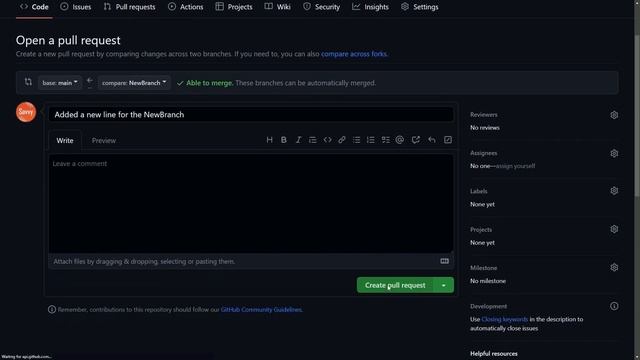Open the Closing keywords link
The image size is (640, 360).
pos(504,319)
